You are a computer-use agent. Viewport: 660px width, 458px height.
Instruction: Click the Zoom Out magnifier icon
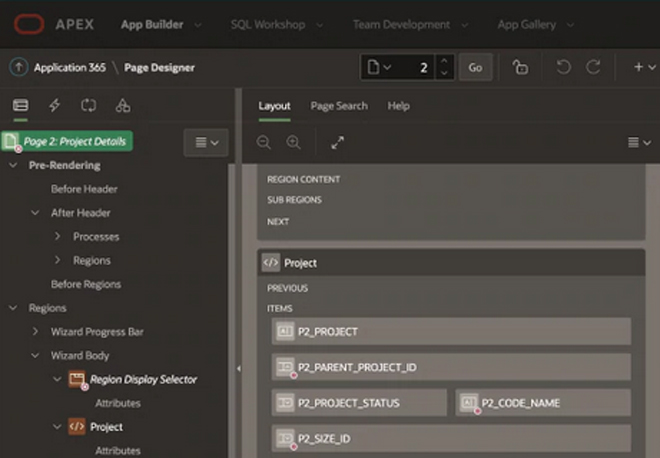coord(264,142)
